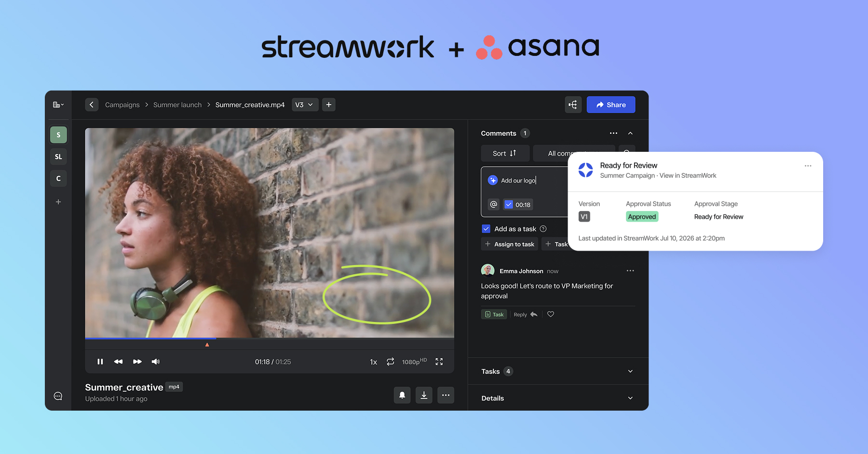The image size is (868, 454).
Task: Open the V3 version dropdown
Action: pyautogui.click(x=305, y=105)
